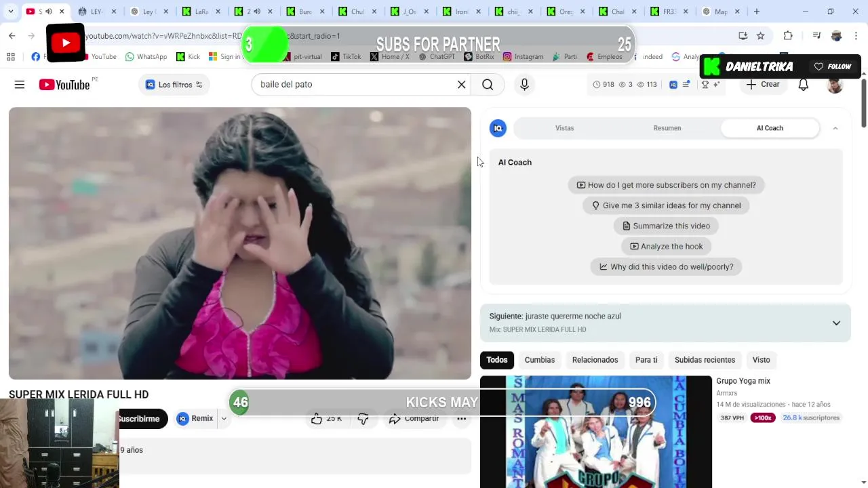Start voice search with microphone icon
Viewport: 868px width, 488px height.
tap(524, 85)
